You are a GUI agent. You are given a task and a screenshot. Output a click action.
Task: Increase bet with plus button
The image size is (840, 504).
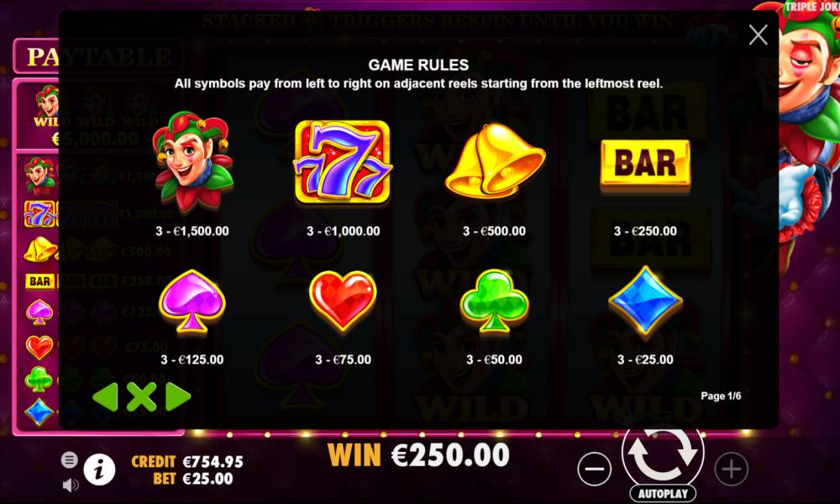pos(732,469)
